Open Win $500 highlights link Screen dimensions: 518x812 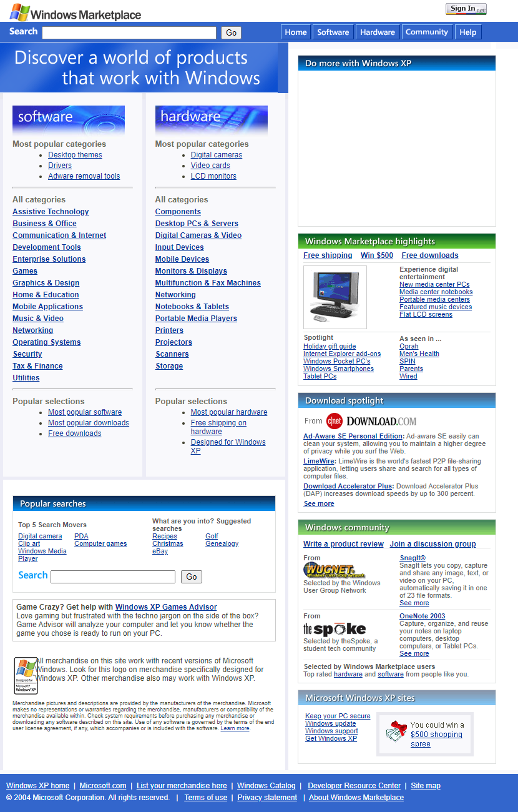click(377, 255)
